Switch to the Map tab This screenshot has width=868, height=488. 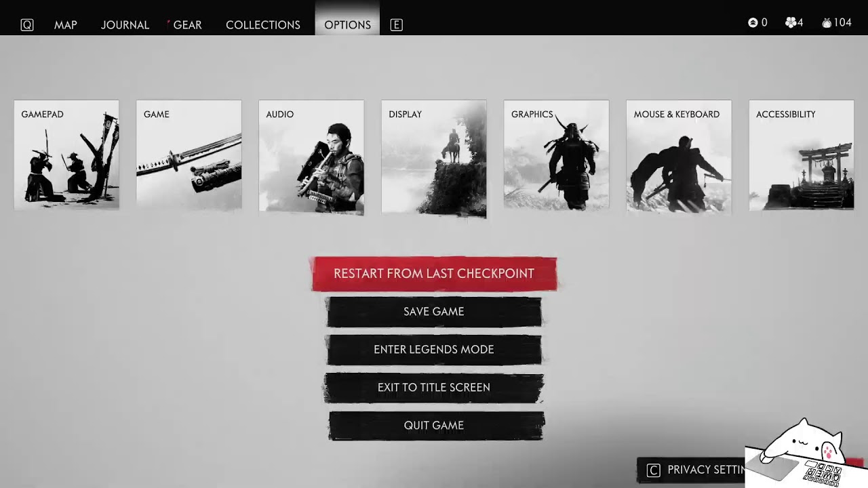point(66,24)
